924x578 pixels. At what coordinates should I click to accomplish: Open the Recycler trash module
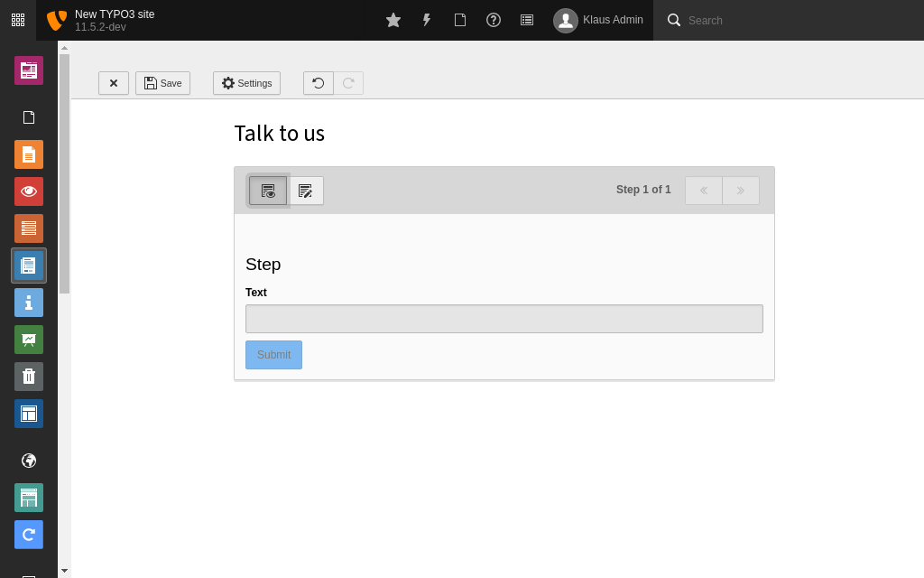pyautogui.click(x=29, y=377)
